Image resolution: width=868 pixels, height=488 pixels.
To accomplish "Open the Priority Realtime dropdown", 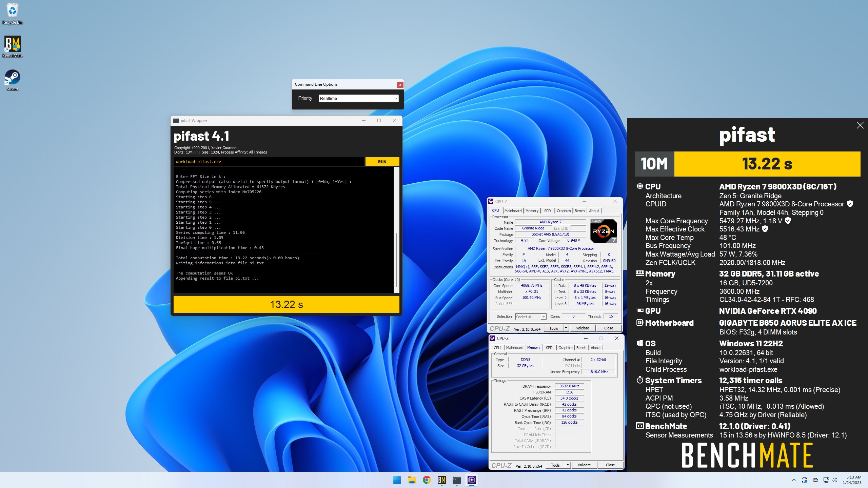I will click(x=358, y=98).
